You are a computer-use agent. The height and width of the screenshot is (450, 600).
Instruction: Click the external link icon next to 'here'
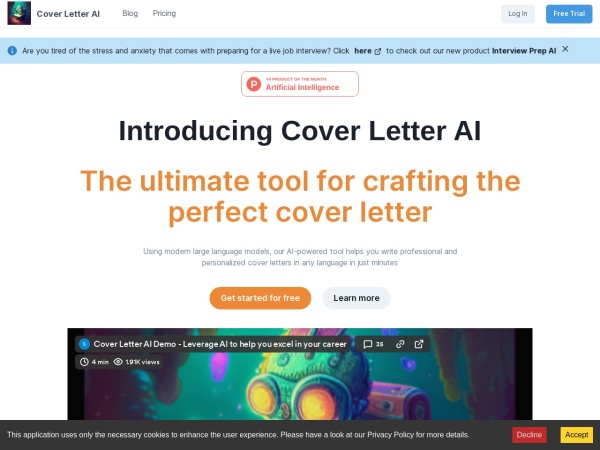tap(378, 51)
